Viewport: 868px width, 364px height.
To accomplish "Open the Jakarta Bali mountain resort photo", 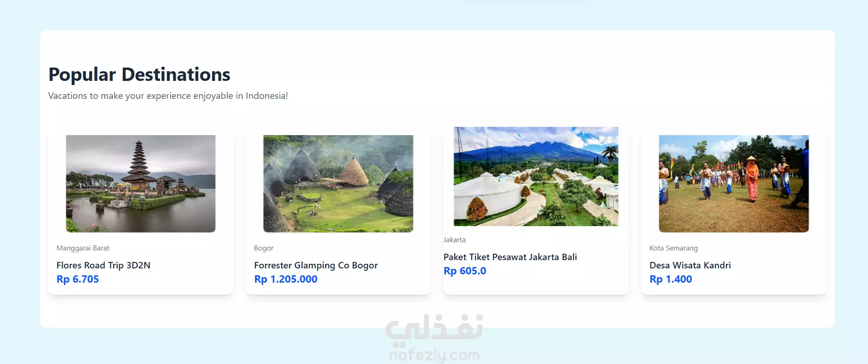I will click(x=536, y=176).
